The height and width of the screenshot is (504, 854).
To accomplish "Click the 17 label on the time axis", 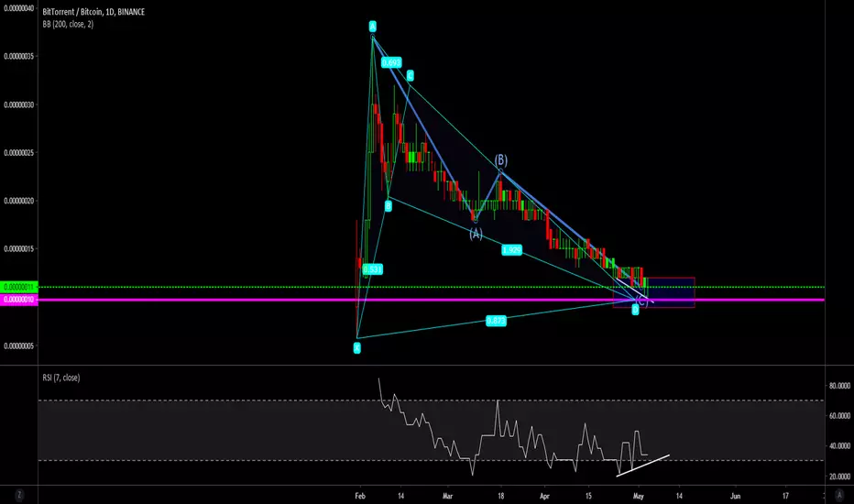I will pos(785,496).
